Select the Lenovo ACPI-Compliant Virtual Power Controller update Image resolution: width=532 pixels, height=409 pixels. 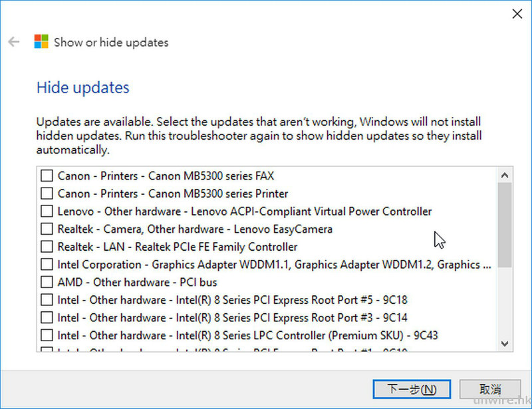click(46, 211)
